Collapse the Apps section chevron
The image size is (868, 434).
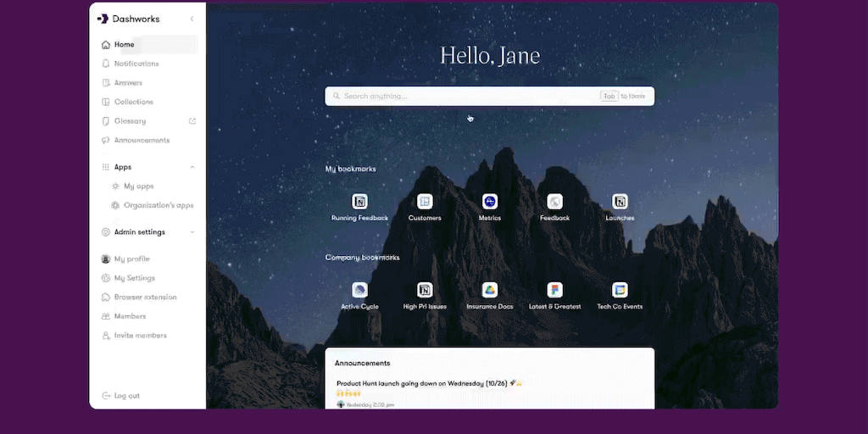pyautogui.click(x=192, y=167)
